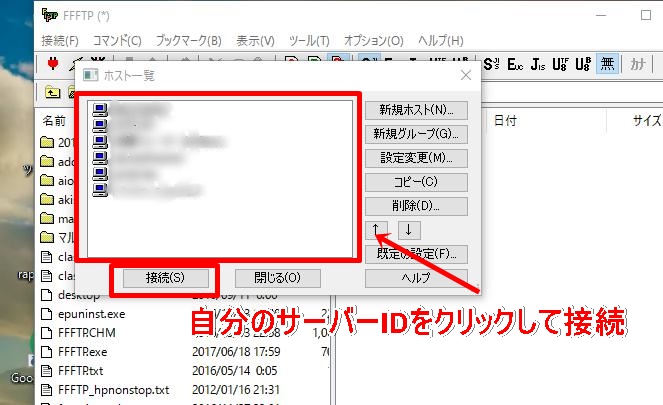Click the 新規ホスト(N)... button
The width and height of the screenshot is (663, 405).
(x=416, y=110)
